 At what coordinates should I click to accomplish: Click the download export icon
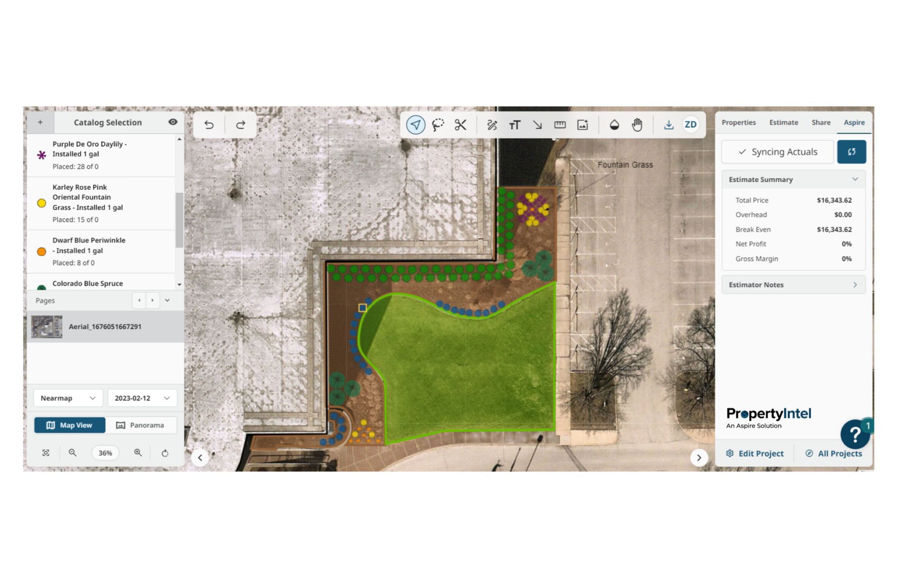[668, 125]
